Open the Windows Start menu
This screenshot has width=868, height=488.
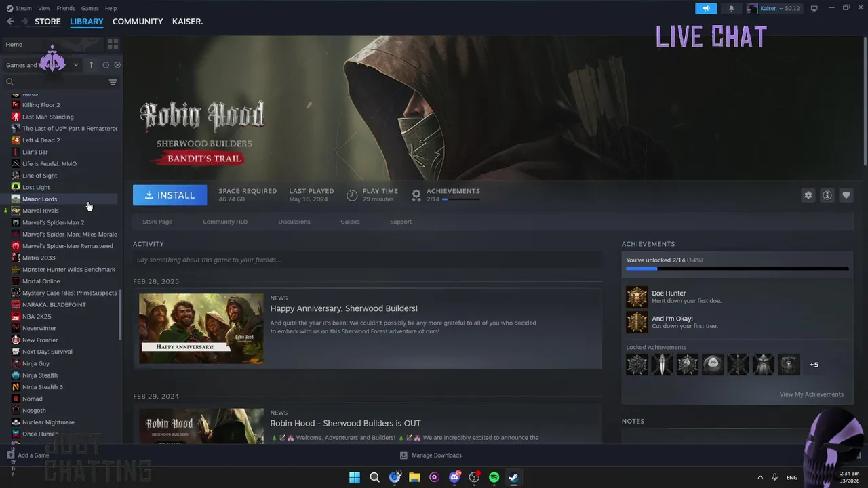pos(355,477)
